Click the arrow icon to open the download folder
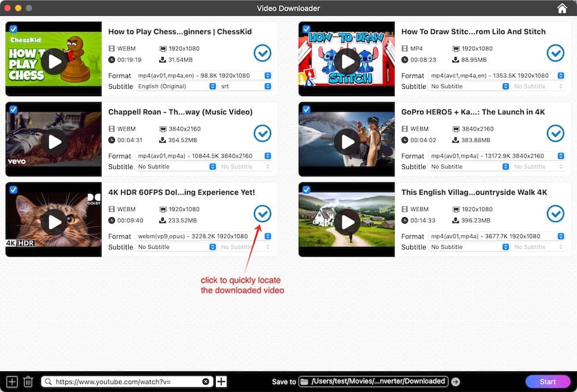The height and width of the screenshot is (392, 577). pyautogui.click(x=455, y=381)
